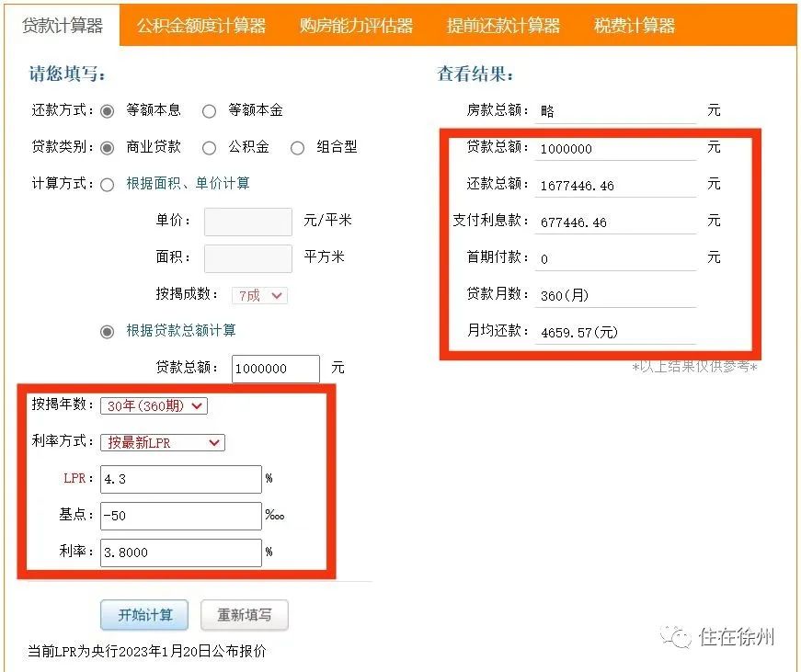This screenshot has height=672, width=801.
Task: Open the 按揭成数 dropdown showing 7成
Action: pyautogui.click(x=258, y=295)
